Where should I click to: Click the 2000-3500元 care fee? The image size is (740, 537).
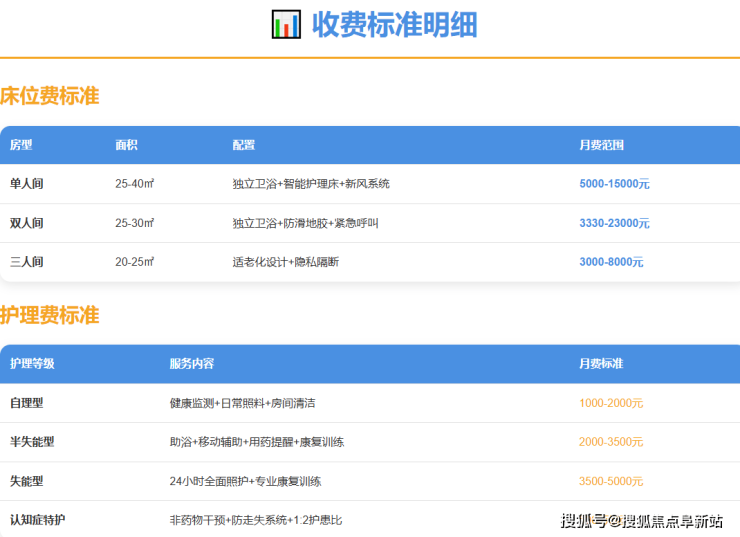[x=611, y=442]
